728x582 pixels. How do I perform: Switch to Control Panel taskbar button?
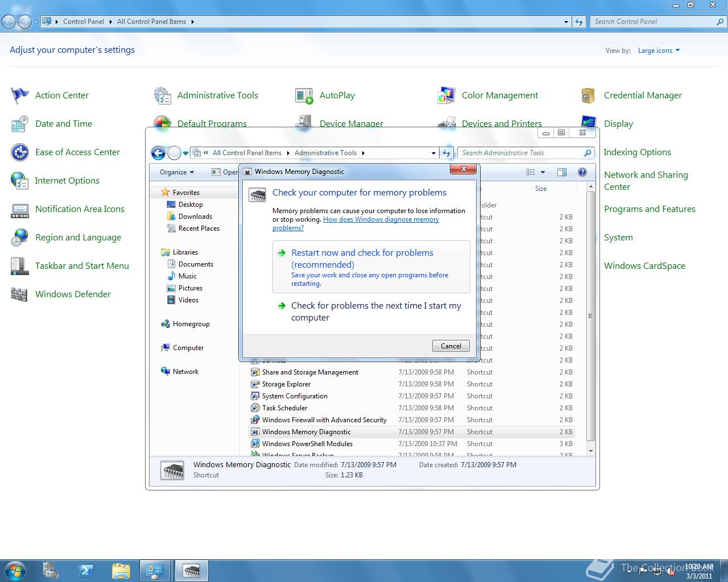coord(155,571)
